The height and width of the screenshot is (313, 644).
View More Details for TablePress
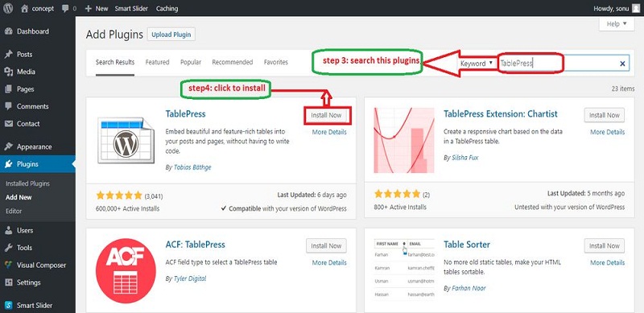(329, 132)
